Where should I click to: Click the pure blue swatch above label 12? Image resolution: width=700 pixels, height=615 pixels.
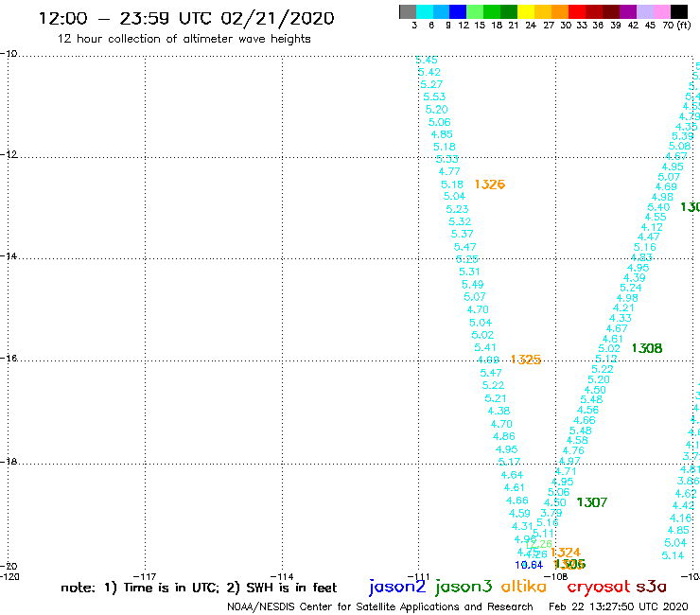[459, 11]
